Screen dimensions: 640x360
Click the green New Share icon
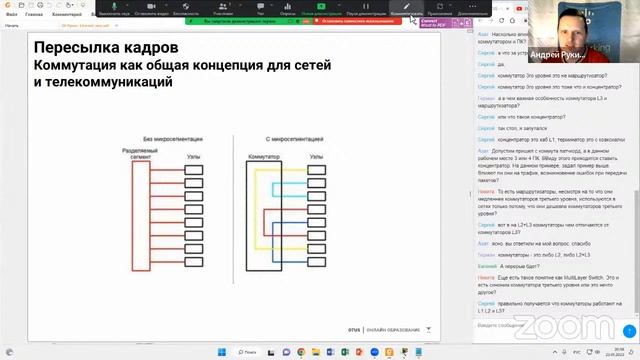(321, 6)
